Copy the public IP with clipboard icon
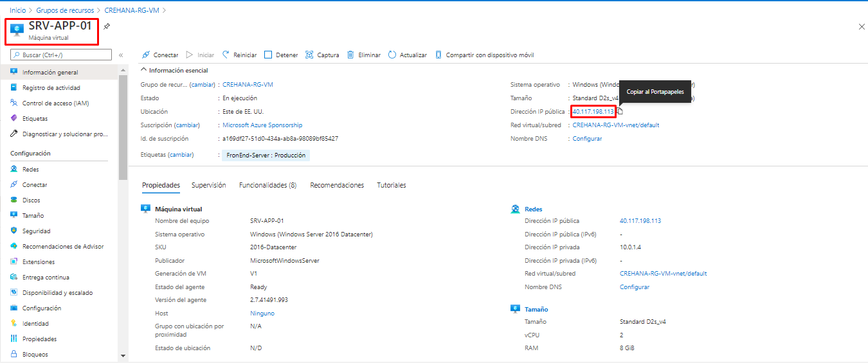Image resolution: width=868 pixels, height=363 pixels. coord(620,112)
